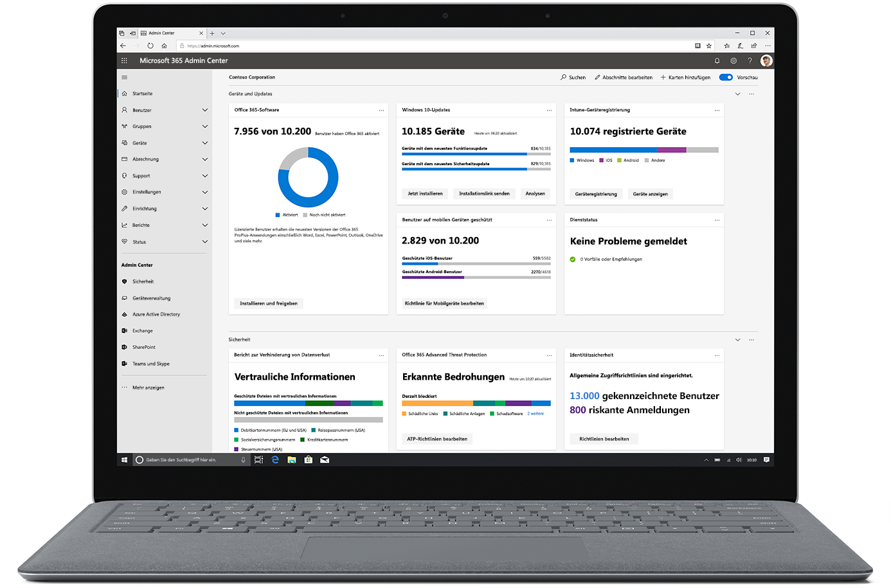Screen dimensions: 891x588
Task: Launch Edge from the taskbar
Action: pyautogui.click(x=275, y=459)
